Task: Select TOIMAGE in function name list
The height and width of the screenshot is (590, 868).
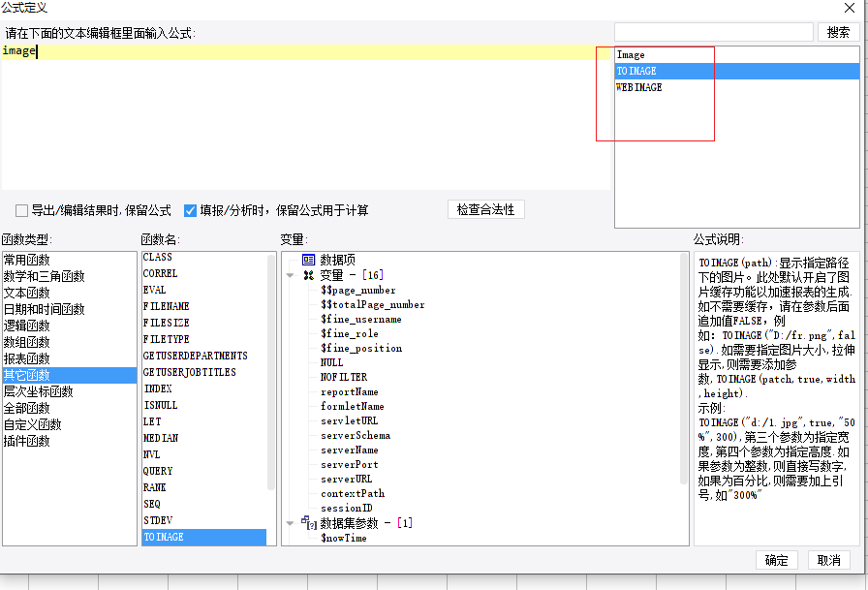Action: pyautogui.click(x=204, y=537)
